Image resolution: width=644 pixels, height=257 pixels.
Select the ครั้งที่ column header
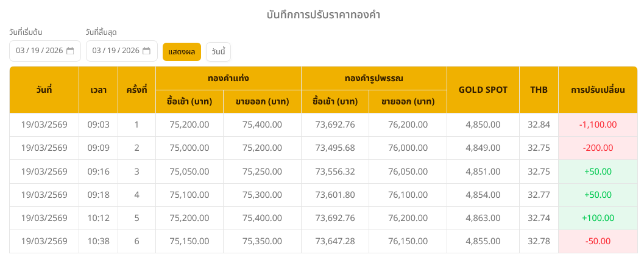(136, 90)
